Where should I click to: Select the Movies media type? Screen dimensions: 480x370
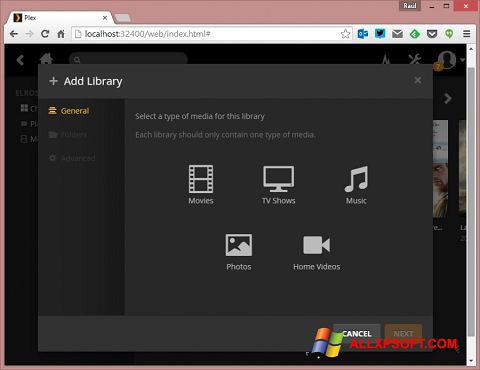point(201,185)
